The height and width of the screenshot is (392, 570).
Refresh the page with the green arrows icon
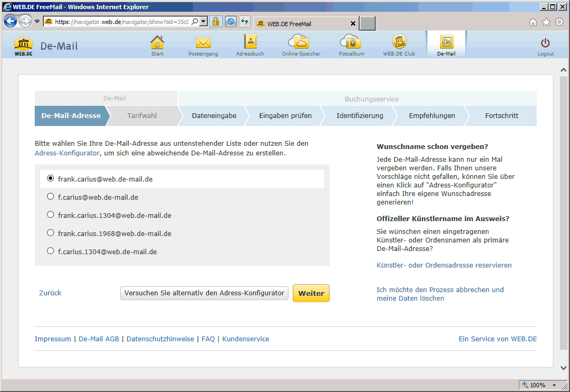click(245, 22)
